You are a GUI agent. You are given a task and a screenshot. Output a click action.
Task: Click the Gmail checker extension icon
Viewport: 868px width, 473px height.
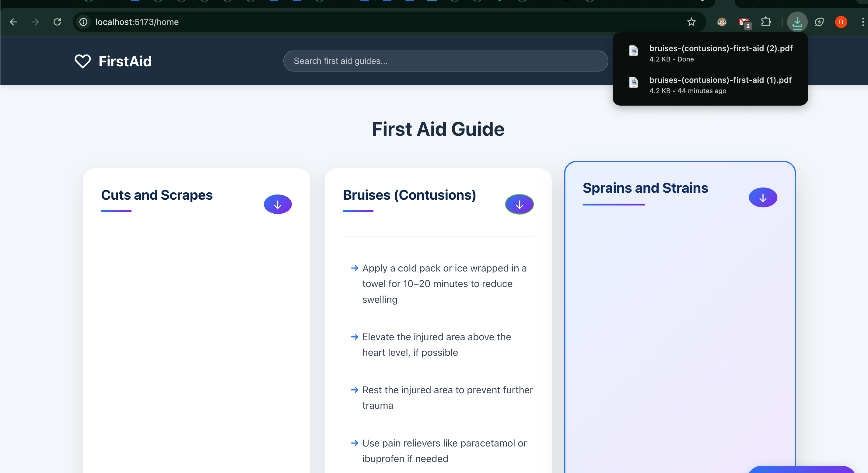coord(744,22)
